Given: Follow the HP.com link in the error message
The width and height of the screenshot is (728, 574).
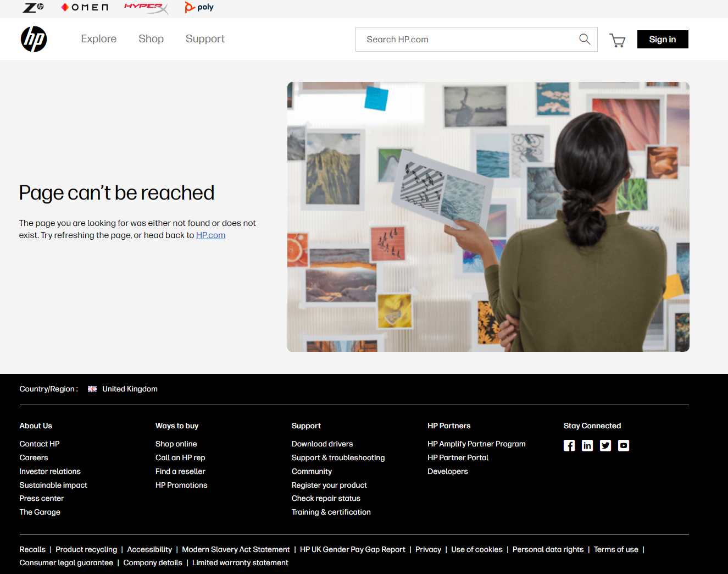Looking at the screenshot, I should pyautogui.click(x=211, y=235).
